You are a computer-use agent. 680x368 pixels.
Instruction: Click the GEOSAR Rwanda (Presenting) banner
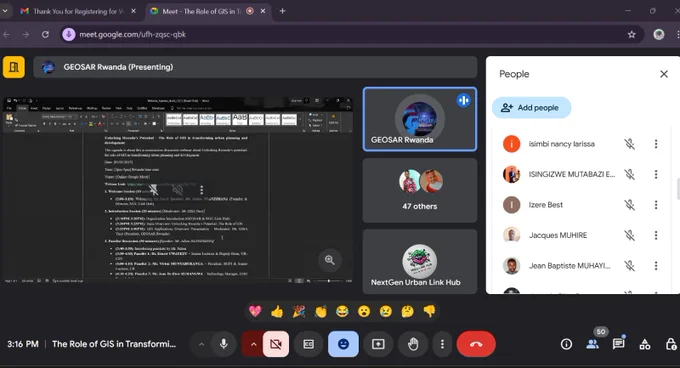click(255, 67)
